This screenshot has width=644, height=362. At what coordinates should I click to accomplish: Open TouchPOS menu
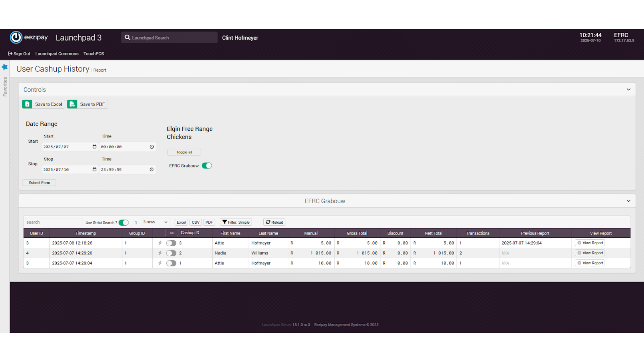[x=94, y=54]
